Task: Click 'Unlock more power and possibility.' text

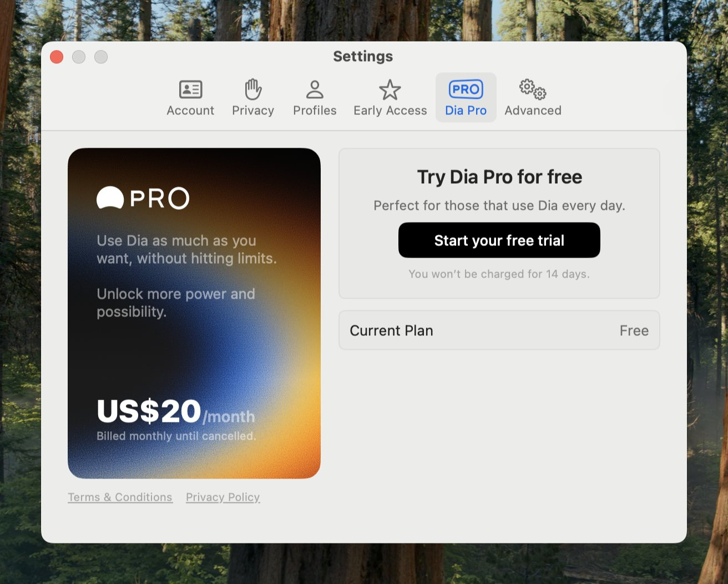Action: coord(176,303)
